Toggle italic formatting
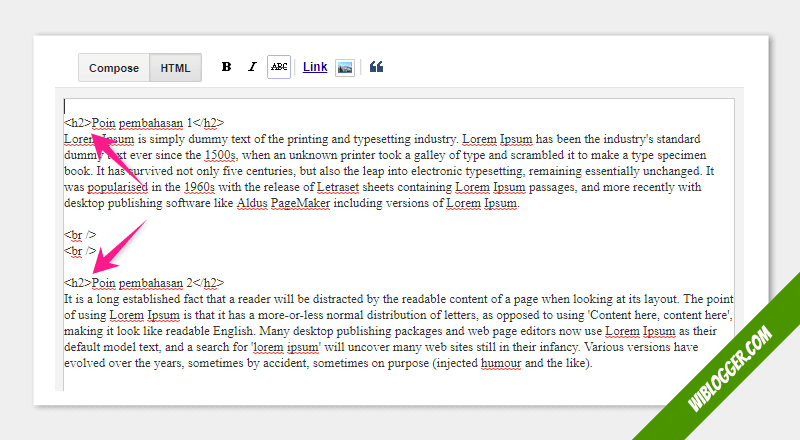Image resolution: width=800 pixels, height=440 pixels. click(x=253, y=67)
